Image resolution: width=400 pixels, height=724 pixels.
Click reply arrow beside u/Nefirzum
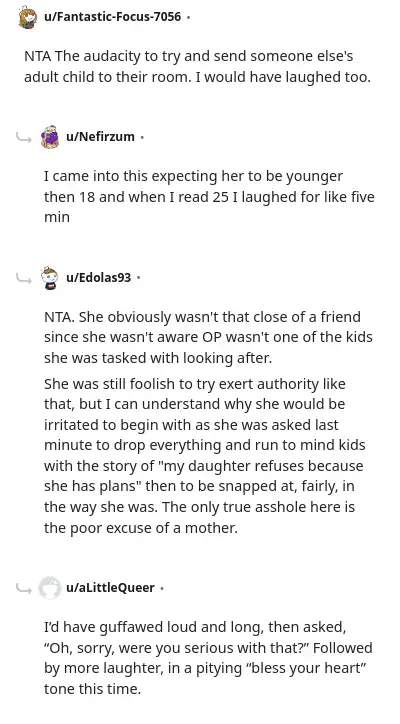[23, 138]
